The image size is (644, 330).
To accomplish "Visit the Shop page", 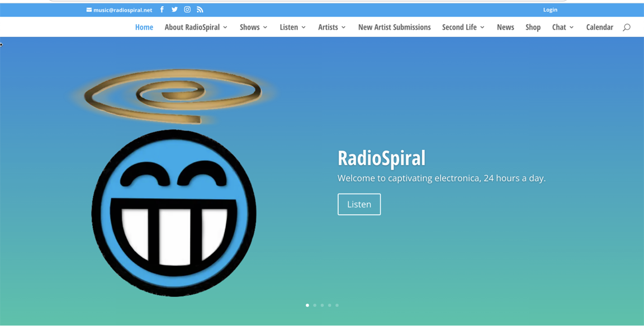I will (533, 27).
